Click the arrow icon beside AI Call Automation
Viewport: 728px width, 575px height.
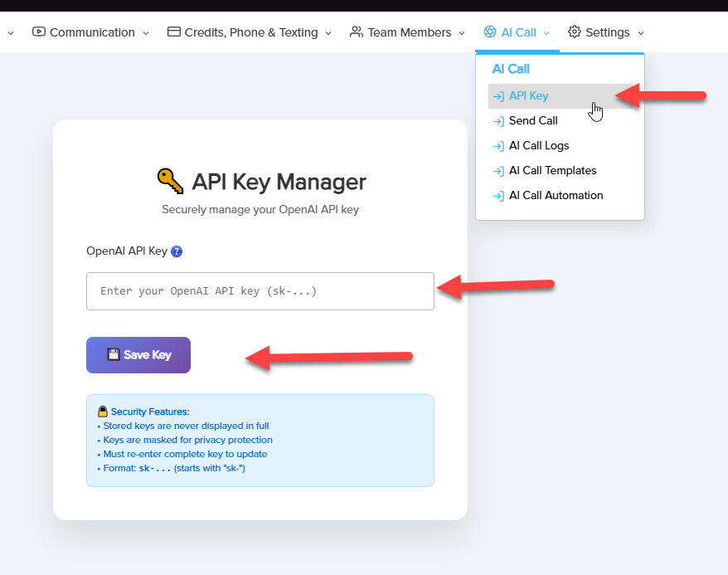[498, 196]
